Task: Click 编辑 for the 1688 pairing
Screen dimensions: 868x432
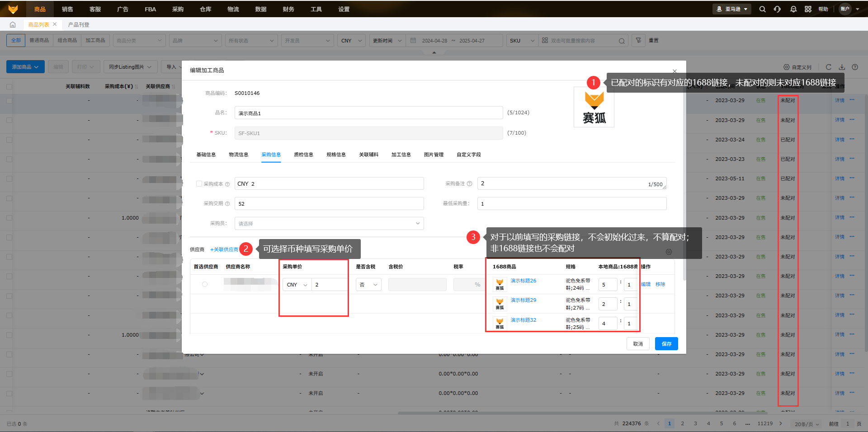Action: click(646, 284)
